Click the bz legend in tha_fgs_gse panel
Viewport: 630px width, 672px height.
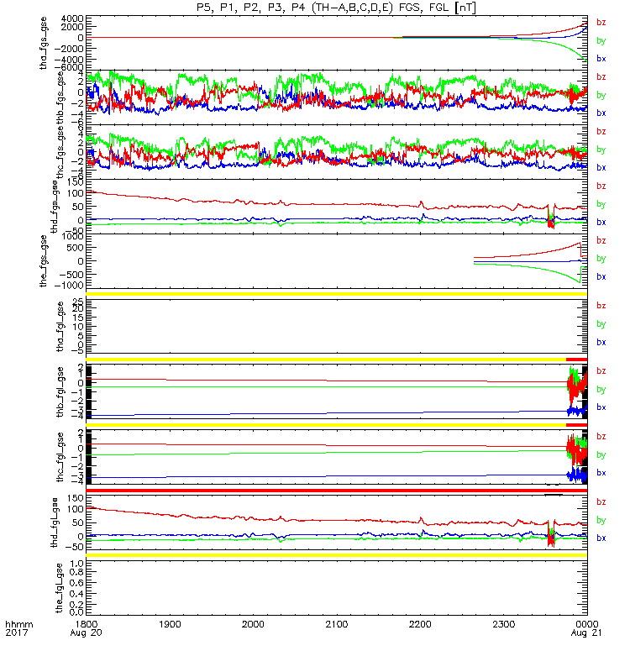point(601,23)
